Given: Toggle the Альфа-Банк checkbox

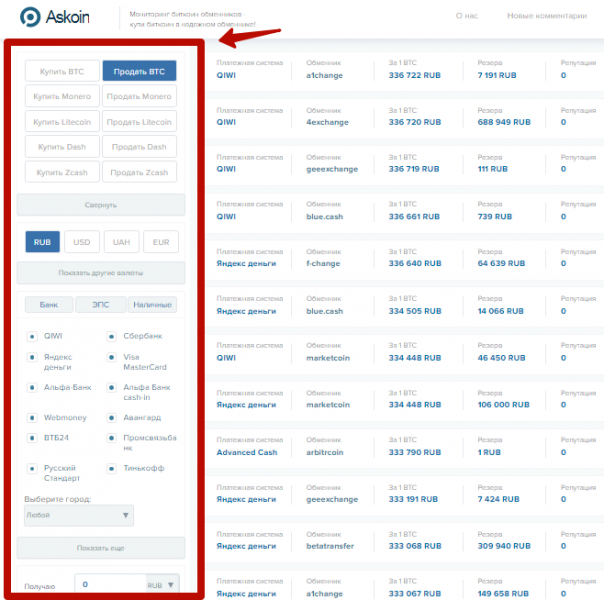Looking at the screenshot, I should tap(32, 387).
